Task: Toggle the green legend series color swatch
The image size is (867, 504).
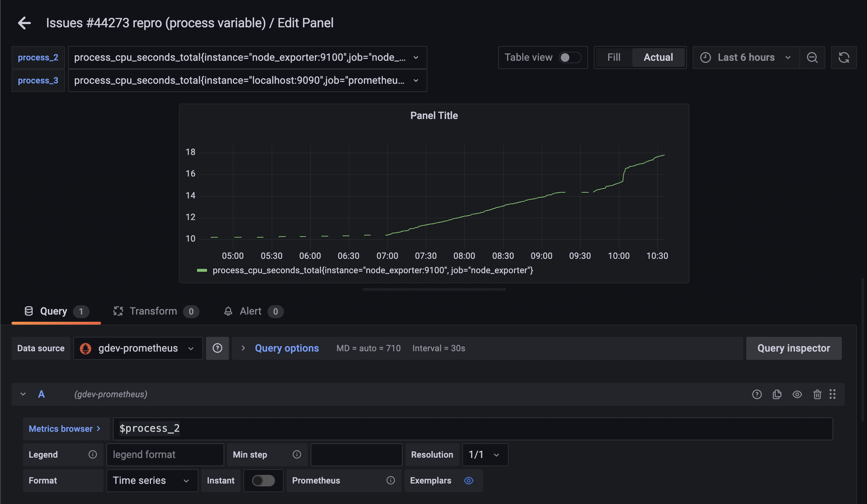Action: pyautogui.click(x=202, y=270)
